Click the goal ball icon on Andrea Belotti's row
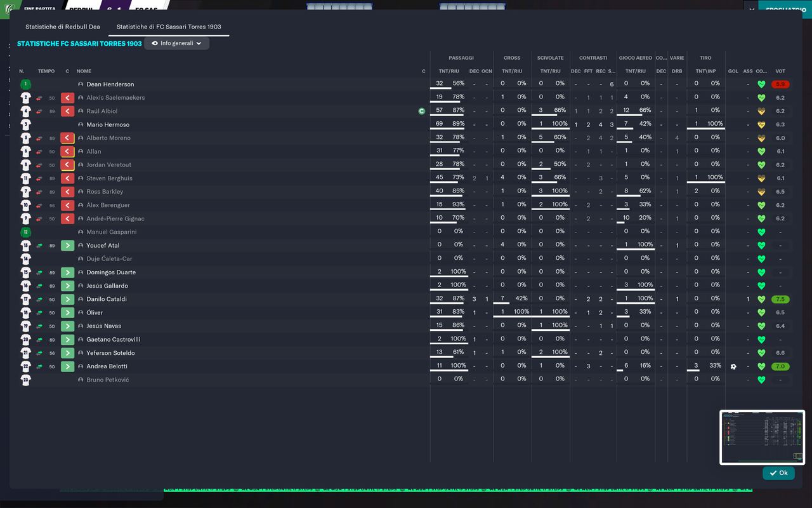Screen dimensions: 812x508 point(733,366)
